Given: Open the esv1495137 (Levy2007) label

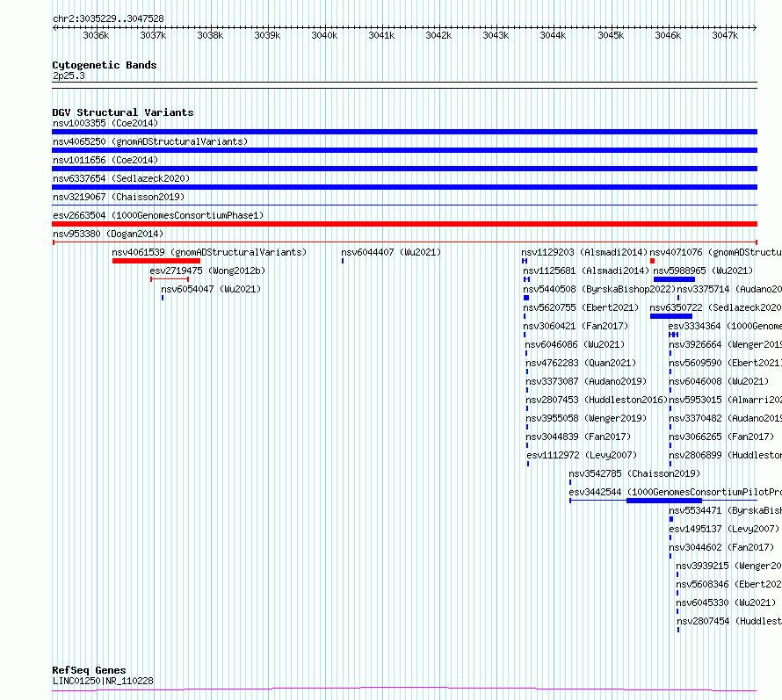Looking at the screenshot, I should (x=724, y=529).
